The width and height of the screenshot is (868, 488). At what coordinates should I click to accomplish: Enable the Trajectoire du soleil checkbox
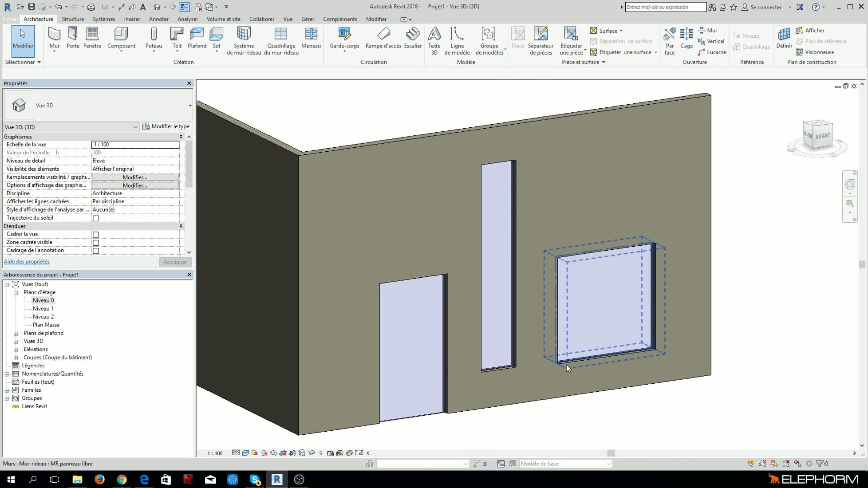pyautogui.click(x=96, y=218)
